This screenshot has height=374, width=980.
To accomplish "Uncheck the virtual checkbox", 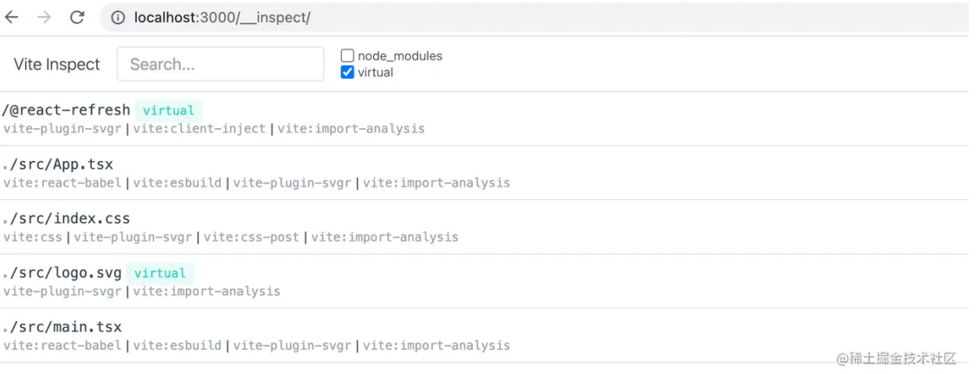I will (348, 73).
